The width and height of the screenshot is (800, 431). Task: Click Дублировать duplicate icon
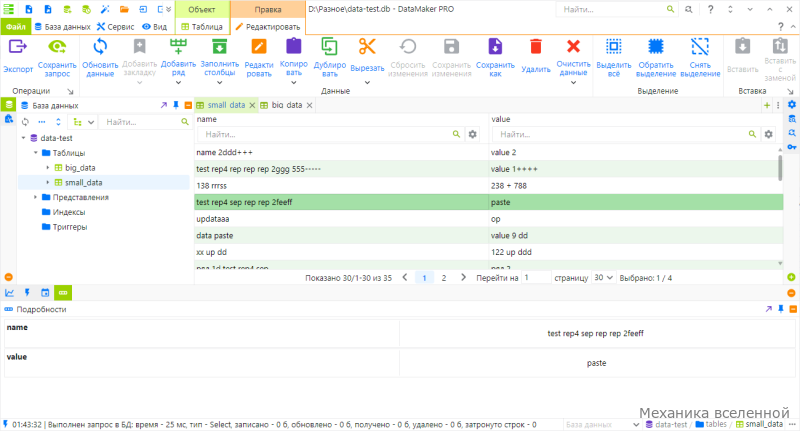[330, 47]
